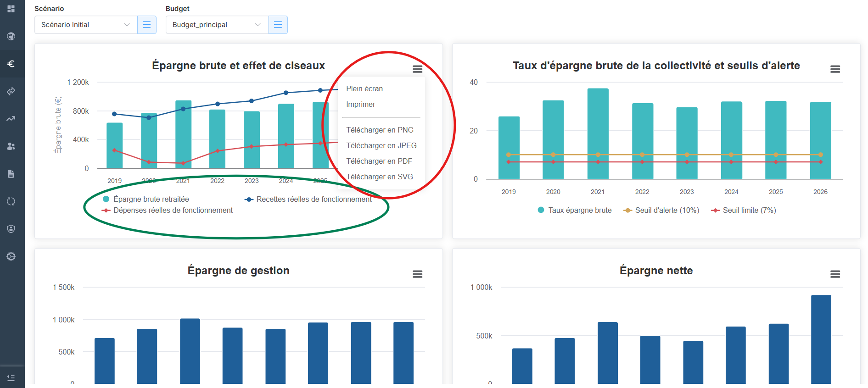Open the dashboard grid icon in sidebar

coord(11,9)
